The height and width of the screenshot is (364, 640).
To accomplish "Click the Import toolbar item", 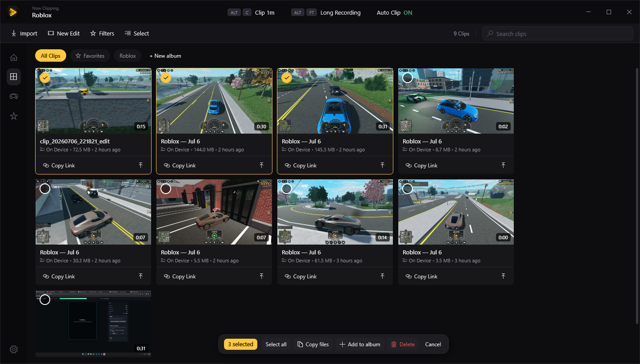I will coord(24,33).
